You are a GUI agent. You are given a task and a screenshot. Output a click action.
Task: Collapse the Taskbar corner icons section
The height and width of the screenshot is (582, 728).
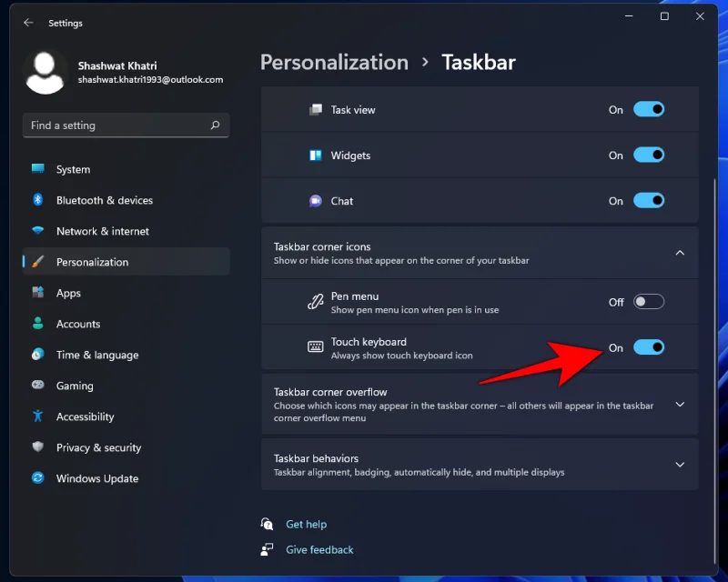click(680, 253)
